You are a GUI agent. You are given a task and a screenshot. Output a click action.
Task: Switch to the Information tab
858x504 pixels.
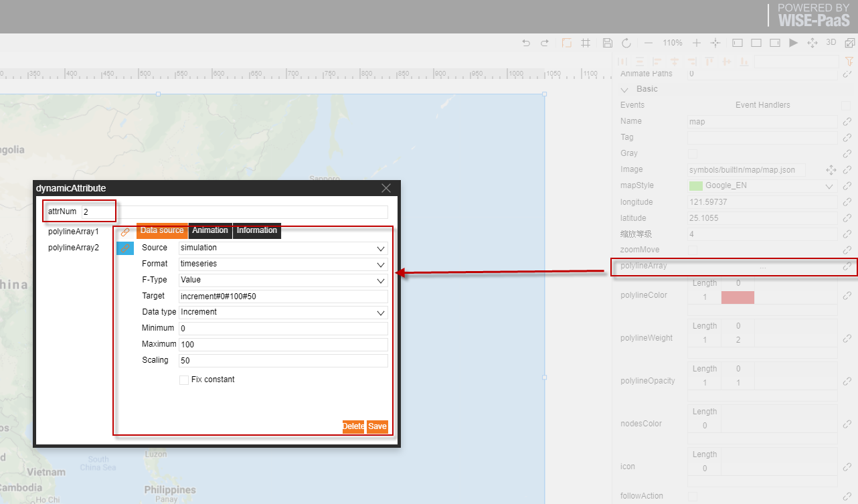coord(257,230)
